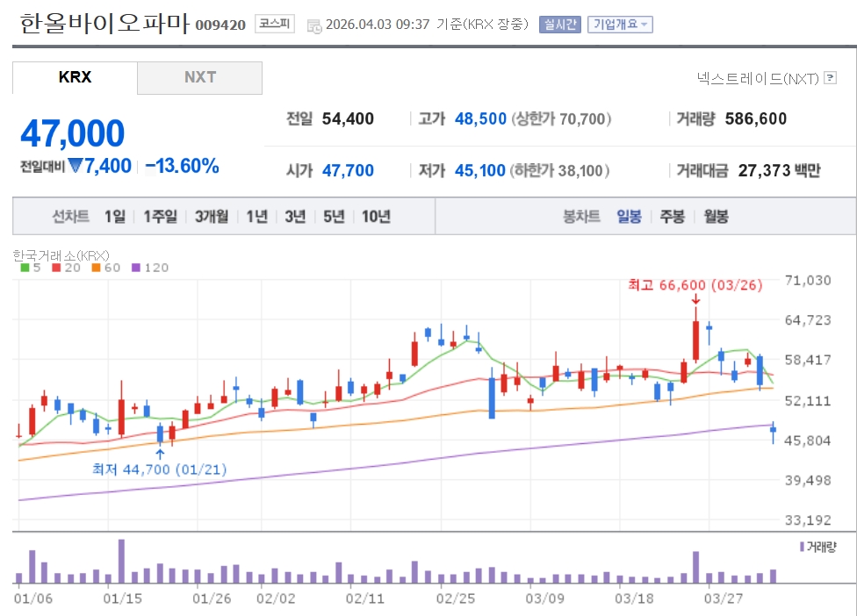Choose the 주봉 weekly candlestick chart
Viewport: 857px width, 616px height.
672,217
